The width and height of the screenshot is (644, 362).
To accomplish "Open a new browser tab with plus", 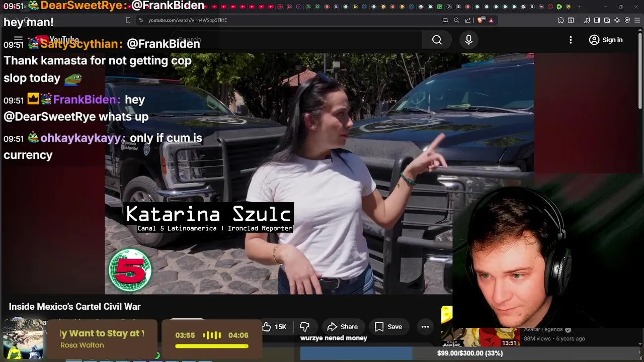I will pyautogui.click(x=579, y=7).
